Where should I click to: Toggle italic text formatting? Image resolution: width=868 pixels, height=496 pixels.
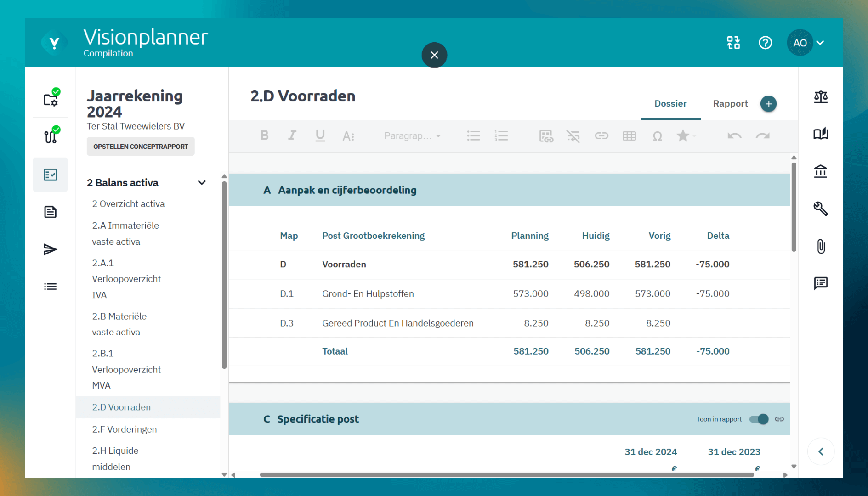[292, 135]
